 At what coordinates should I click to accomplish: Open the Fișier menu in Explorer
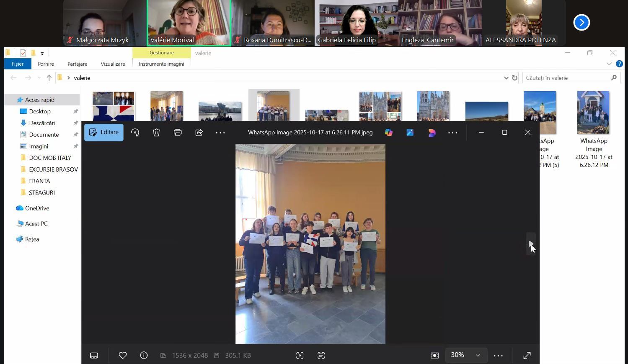click(18, 64)
